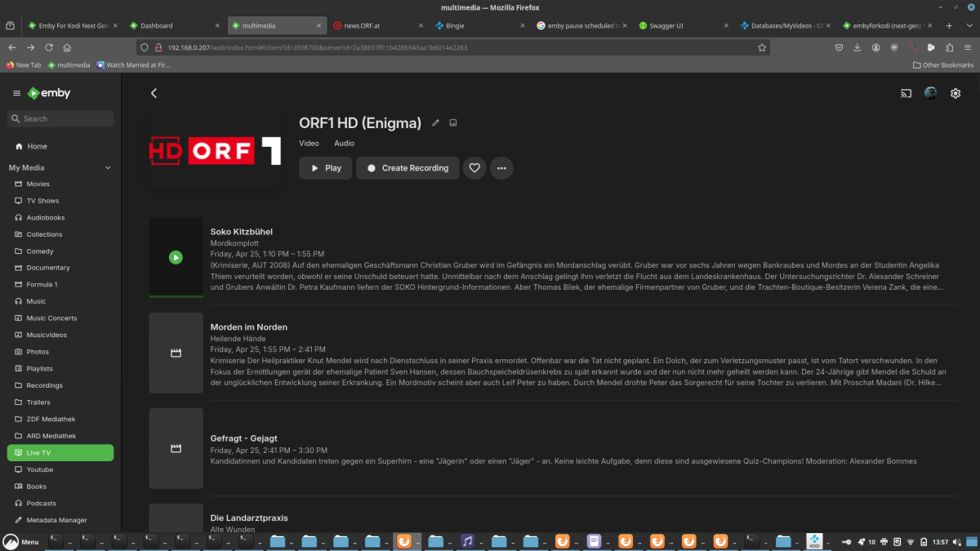The height and width of the screenshot is (551, 980).
Task: Open Emby settings gear
Action: point(955,93)
